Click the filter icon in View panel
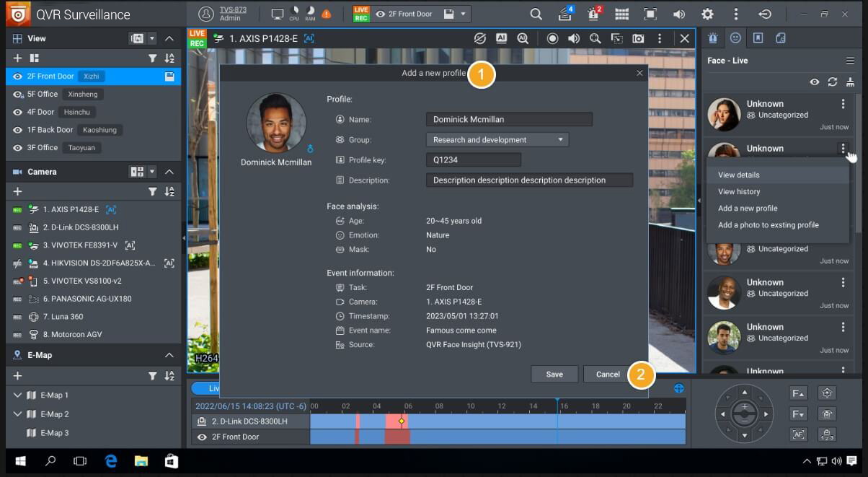 point(152,58)
